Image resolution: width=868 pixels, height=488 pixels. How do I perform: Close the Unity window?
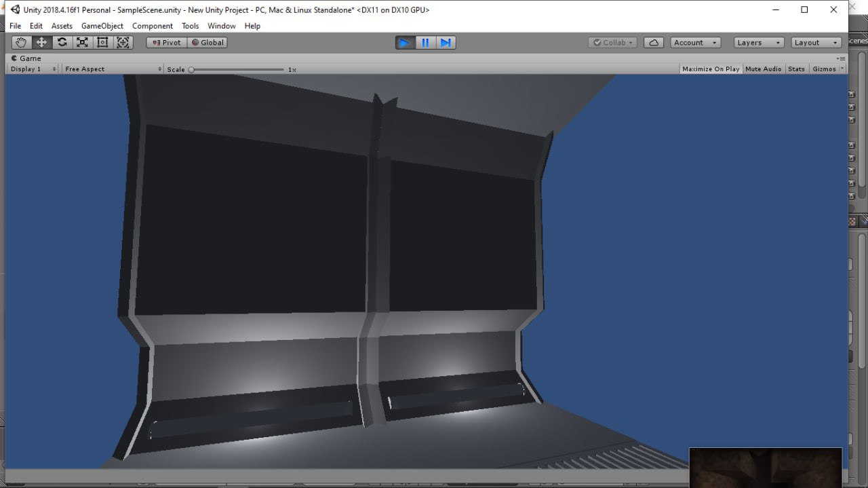click(x=834, y=10)
